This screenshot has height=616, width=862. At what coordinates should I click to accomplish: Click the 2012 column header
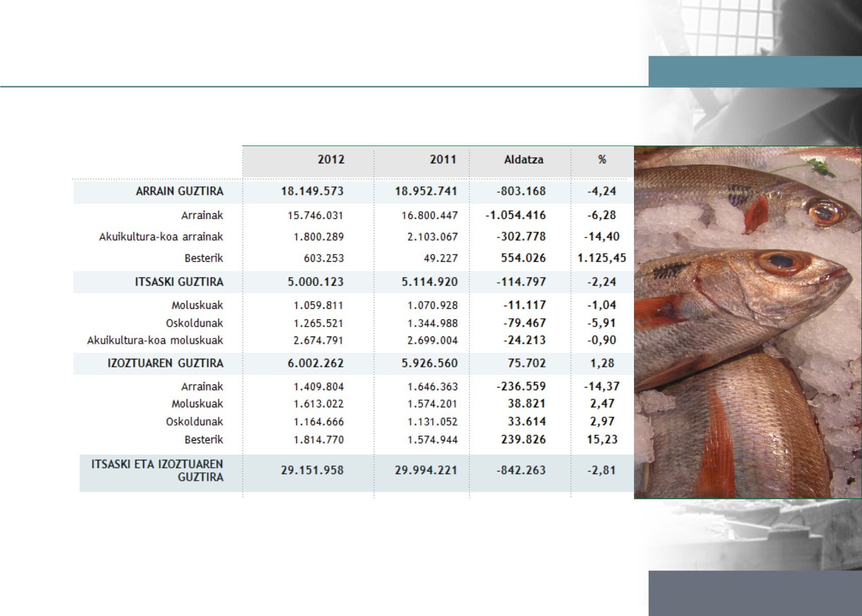[x=331, y=160]
